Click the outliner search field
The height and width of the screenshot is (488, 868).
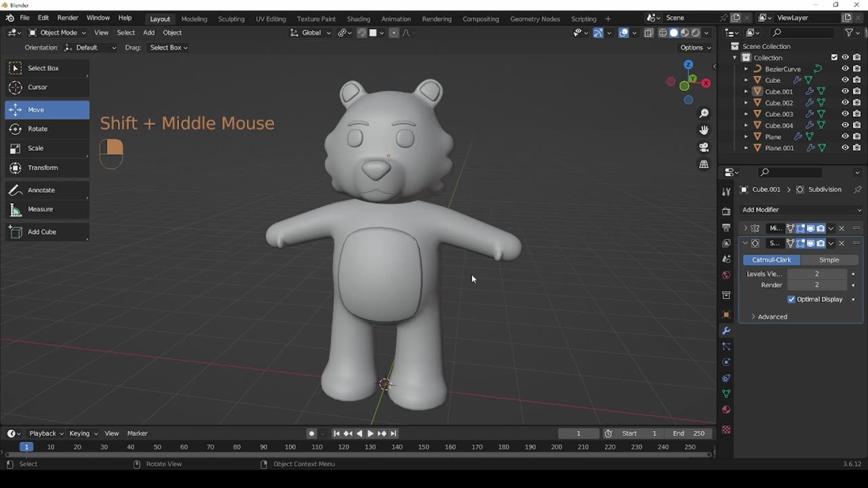click(x=802, y=33)
